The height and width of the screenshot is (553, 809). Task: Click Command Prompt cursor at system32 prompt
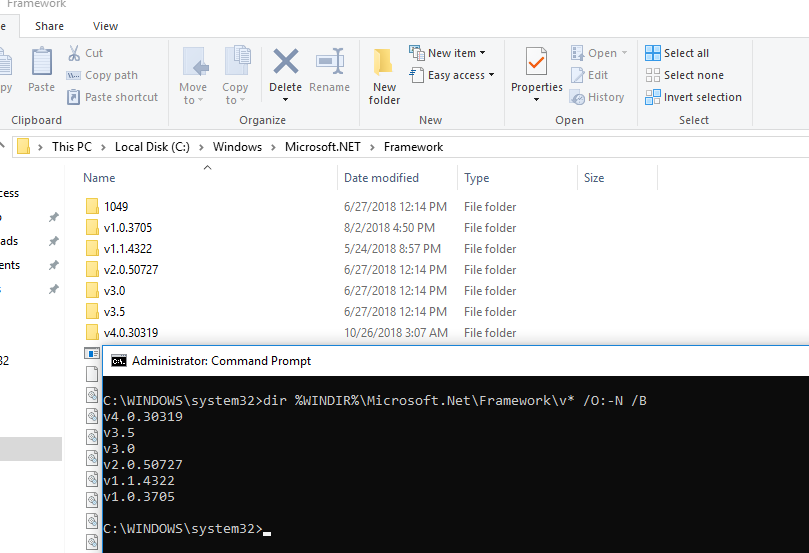pos(267,533)
